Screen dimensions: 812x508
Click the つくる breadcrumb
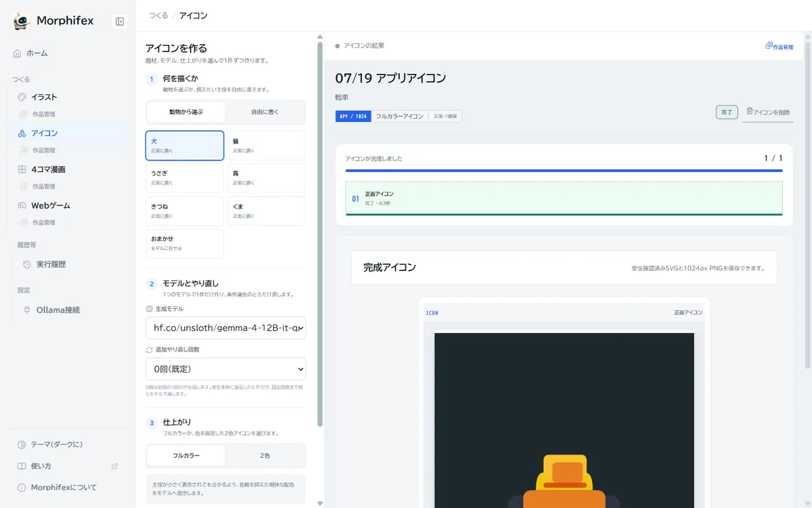(x=158, y=15)
